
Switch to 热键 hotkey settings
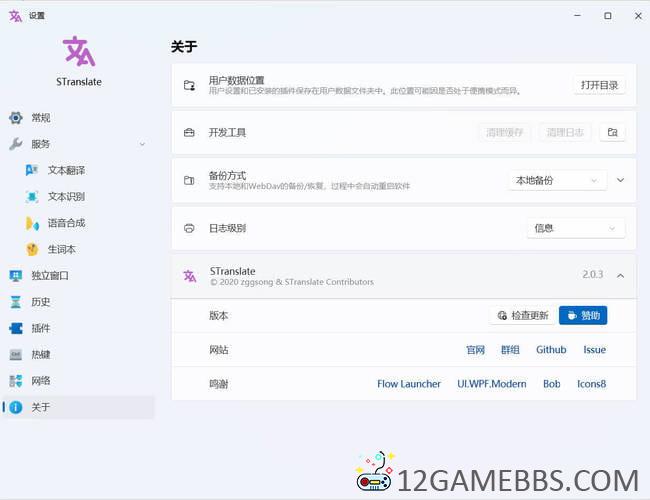(40, 354)
